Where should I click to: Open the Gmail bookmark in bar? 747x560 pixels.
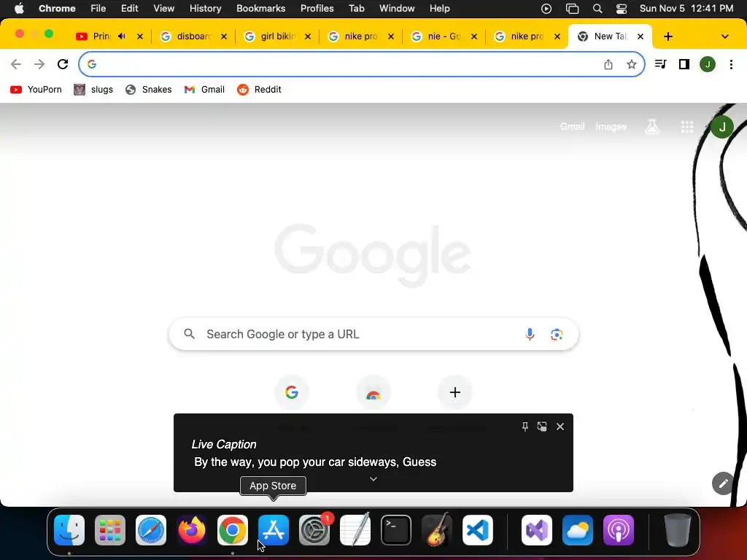pyautogui.click(x=204, y=90)
